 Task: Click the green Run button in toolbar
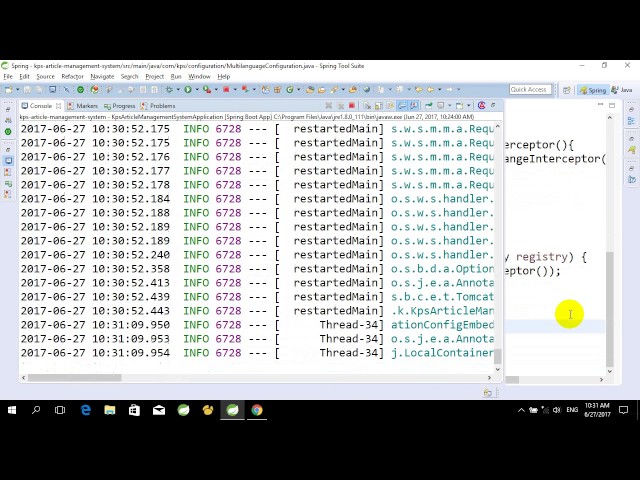pos(187,90)
